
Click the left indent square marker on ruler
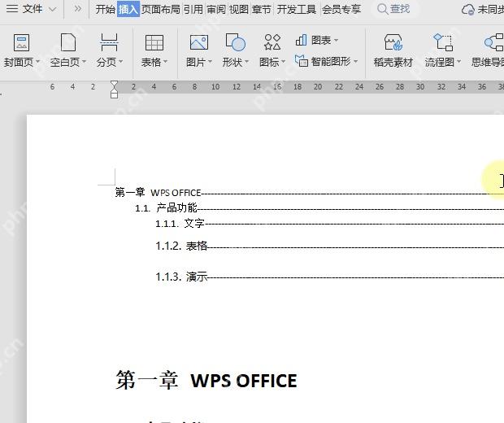114,95
